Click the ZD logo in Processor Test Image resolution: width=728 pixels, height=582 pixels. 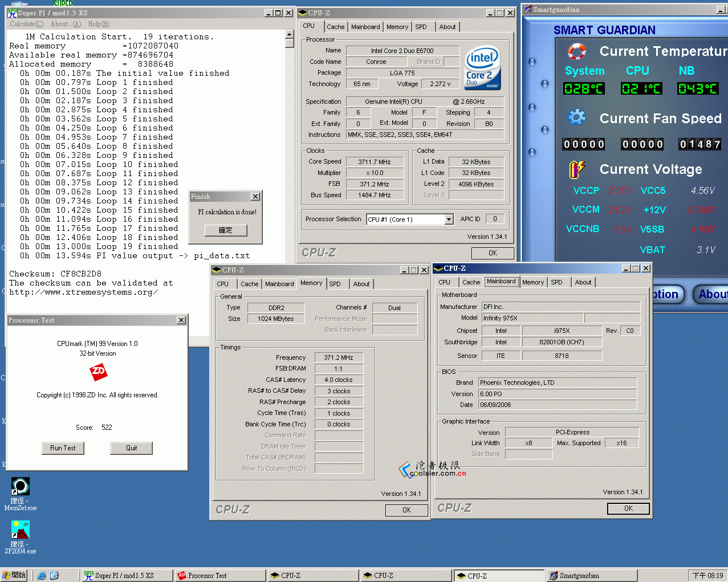98,372
